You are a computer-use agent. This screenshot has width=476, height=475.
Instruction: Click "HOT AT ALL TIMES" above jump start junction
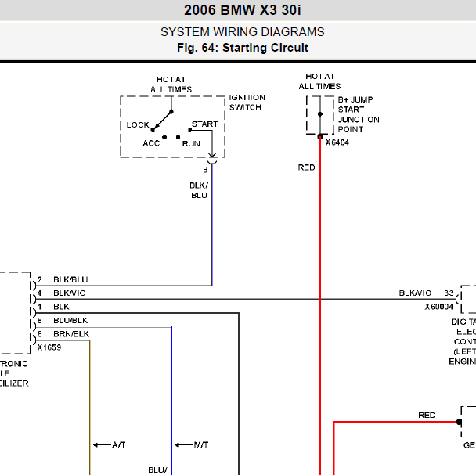[319, 81]
